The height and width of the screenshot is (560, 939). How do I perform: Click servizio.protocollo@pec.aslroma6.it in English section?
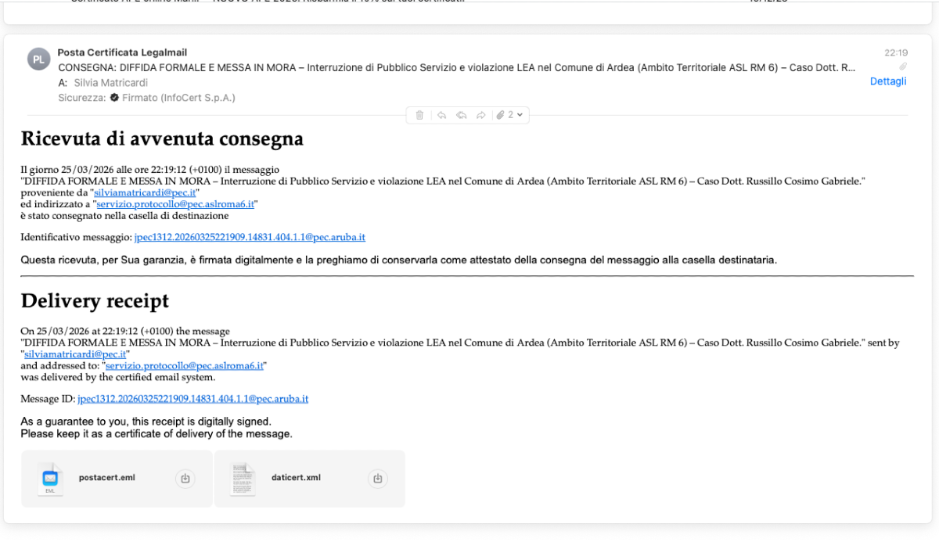[x=185, y=365]
